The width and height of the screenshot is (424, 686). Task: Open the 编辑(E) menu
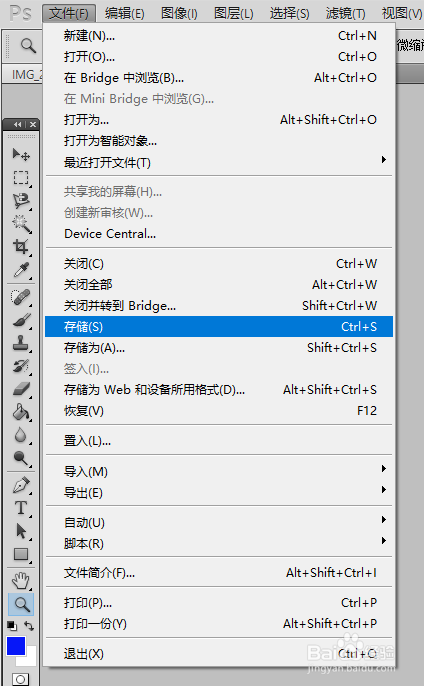point(125,14)
